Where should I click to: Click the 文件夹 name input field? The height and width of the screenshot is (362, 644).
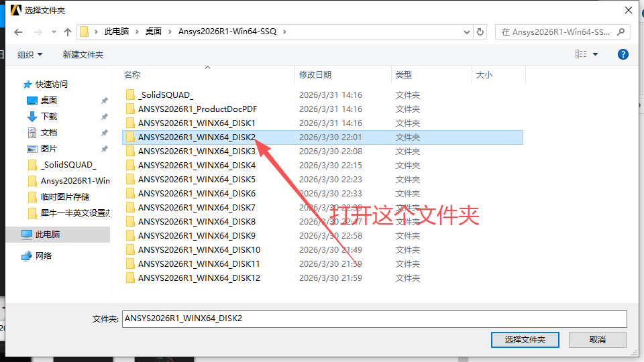click(x=374, y=319)
